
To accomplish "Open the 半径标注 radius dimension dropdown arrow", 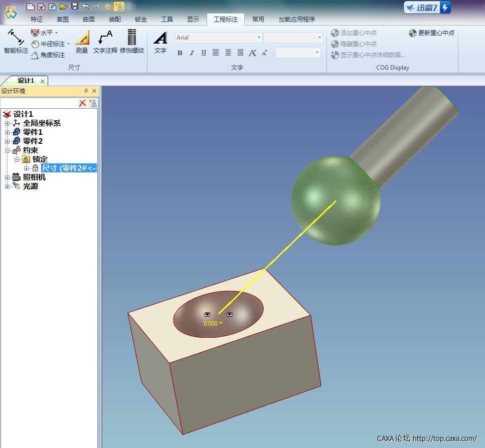I will 69,44.
